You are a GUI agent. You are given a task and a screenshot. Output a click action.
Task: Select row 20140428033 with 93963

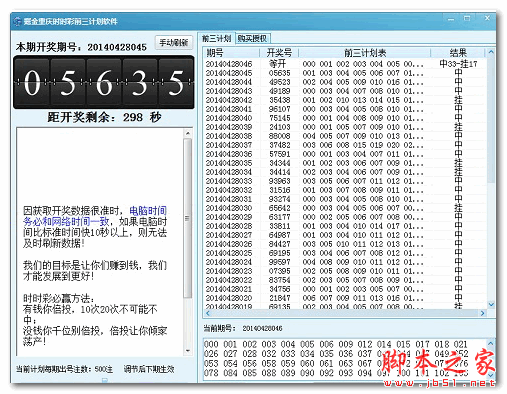[x=345, y=181]
